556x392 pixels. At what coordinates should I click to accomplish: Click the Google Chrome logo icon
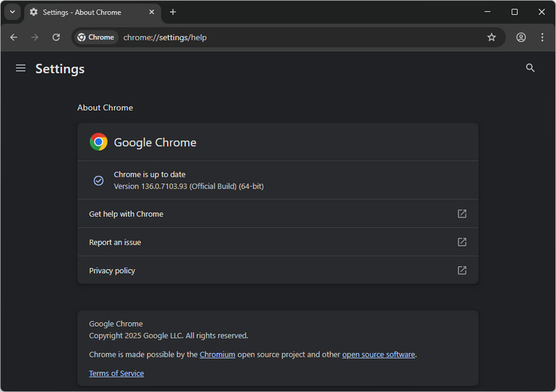click(99, 142)
